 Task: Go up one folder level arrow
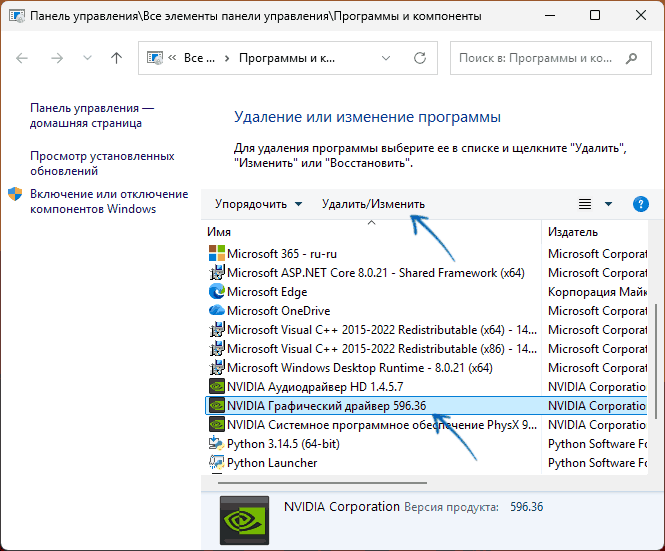[116, 58]
